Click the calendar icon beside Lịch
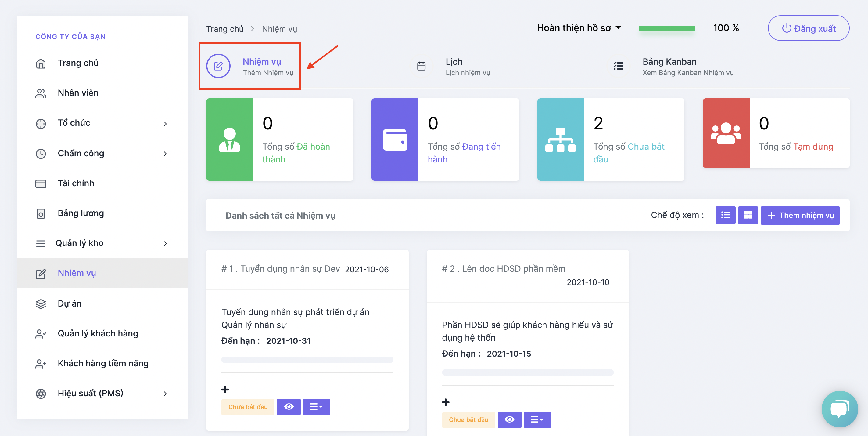The width and height of the screenshot is (868, 436). pos(421,66)
